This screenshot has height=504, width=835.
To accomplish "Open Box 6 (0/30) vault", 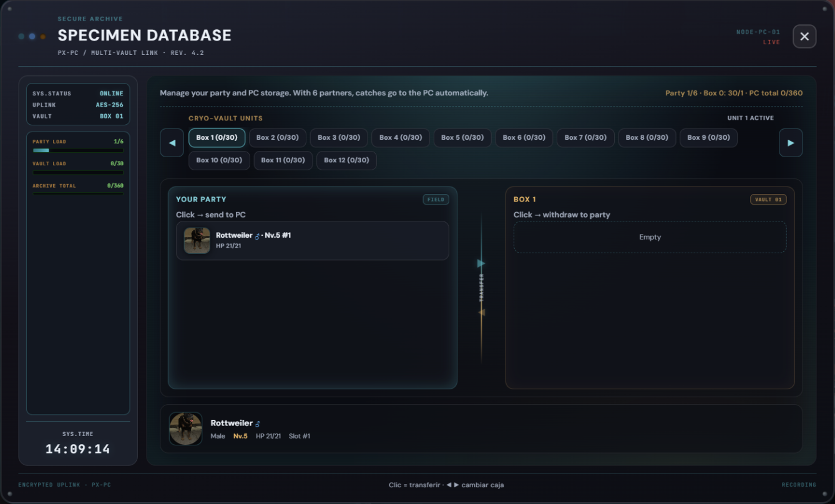I will click(524, 138).
